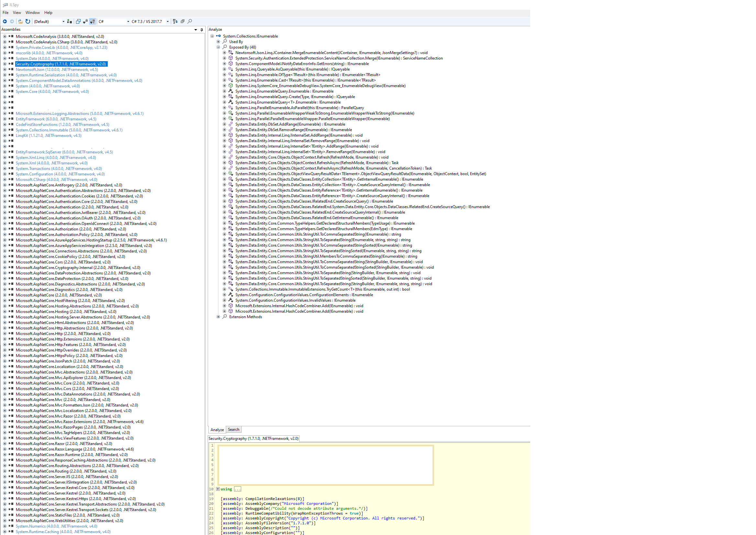Toggle Show private and internal types

85,21
